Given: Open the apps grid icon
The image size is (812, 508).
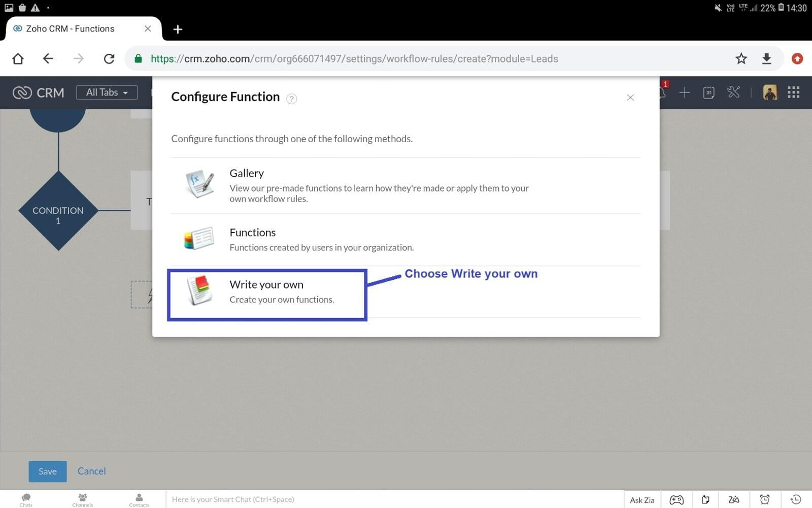Looking at the screenshot, I should (x=794, y=92).
